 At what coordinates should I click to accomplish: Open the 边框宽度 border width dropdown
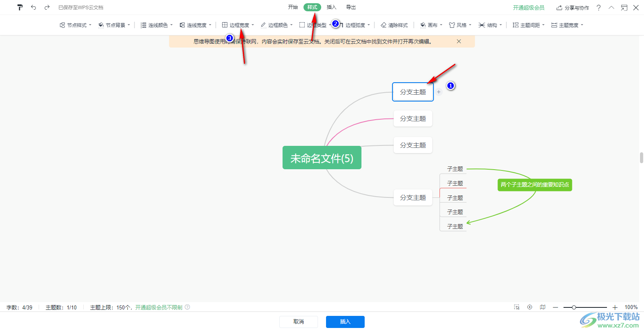click(x=238, y=25)
